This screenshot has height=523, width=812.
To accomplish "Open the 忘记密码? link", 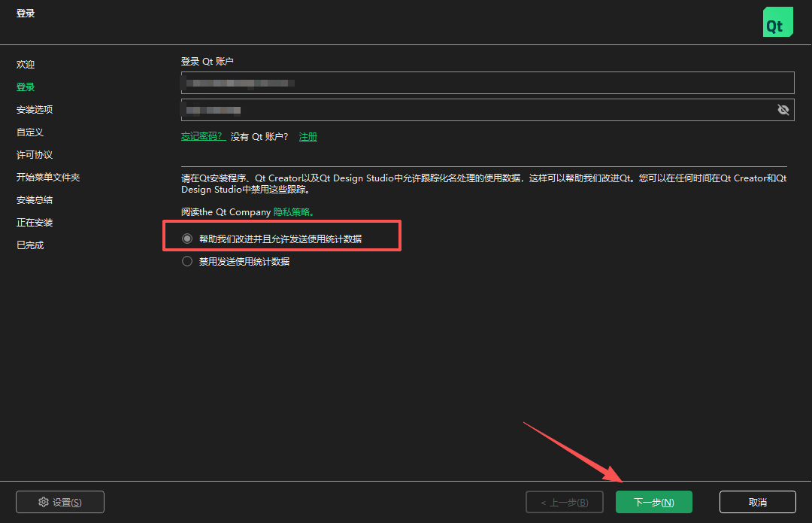I will [x=203, y=136].
